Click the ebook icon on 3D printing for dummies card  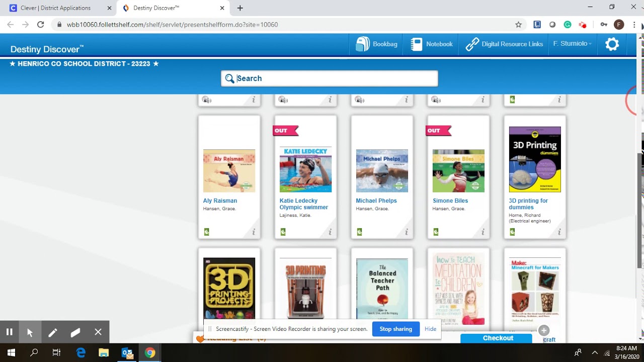pyautogui.click(x=512, y=232)
